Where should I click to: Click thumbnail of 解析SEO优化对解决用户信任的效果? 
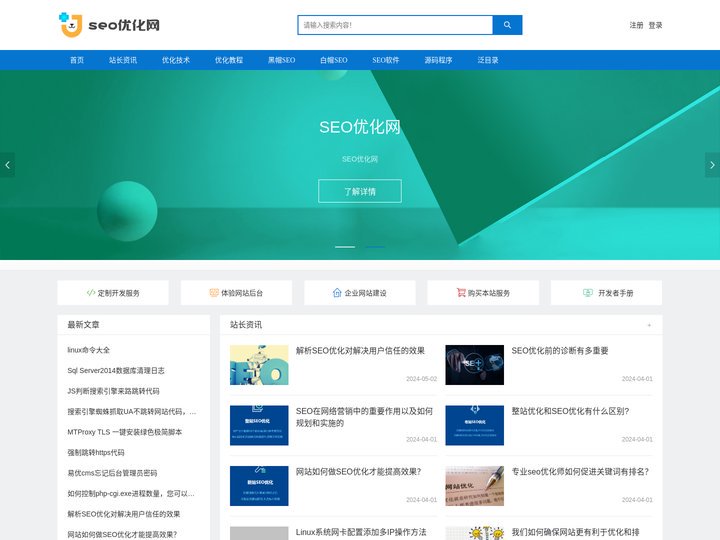click(259, 365)
